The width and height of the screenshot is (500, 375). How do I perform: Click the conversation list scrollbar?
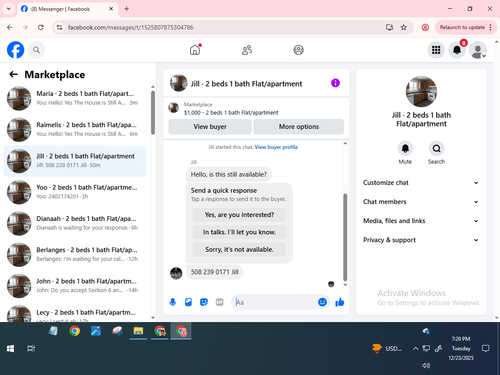pos(153,113)
